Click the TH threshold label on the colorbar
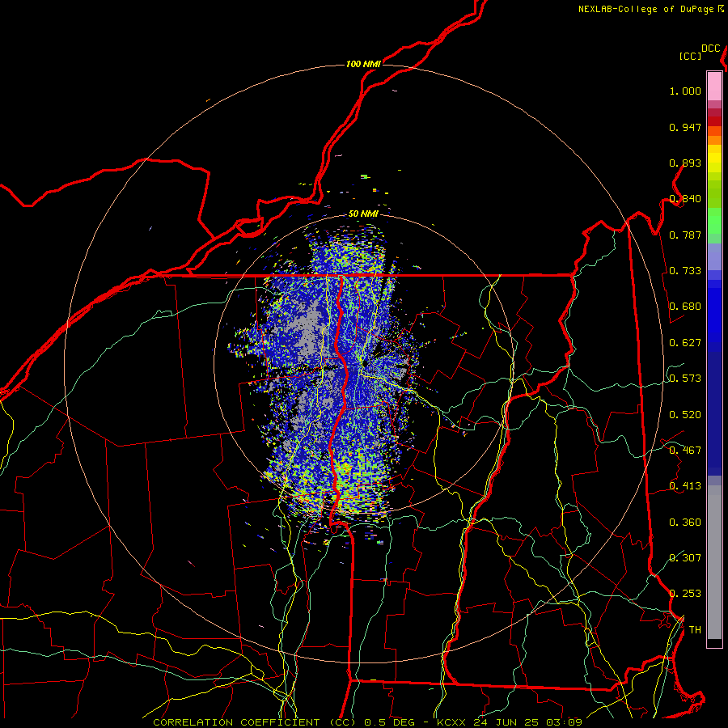This screenshot has width=728, height=728. [x=695, y=630]
